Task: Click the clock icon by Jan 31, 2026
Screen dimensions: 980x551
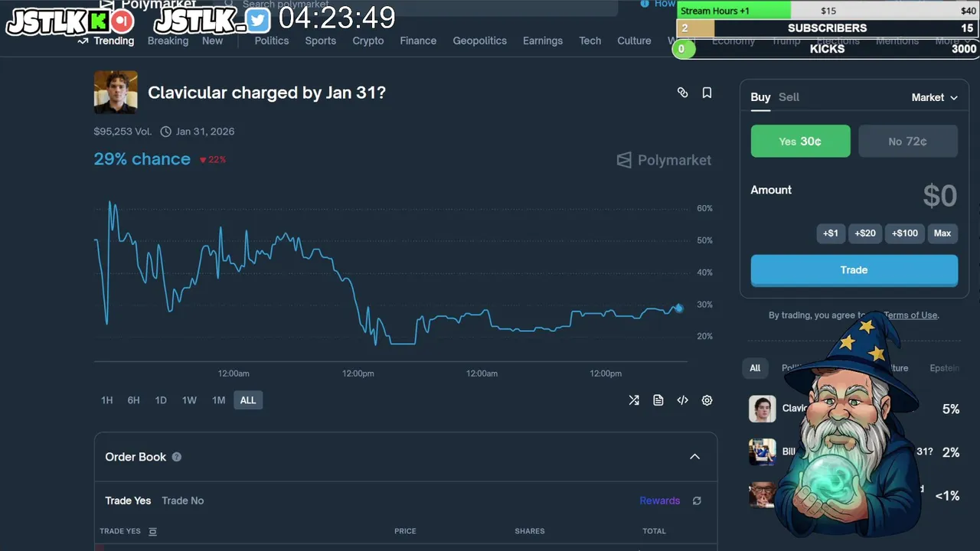Action: coord(166,132)
